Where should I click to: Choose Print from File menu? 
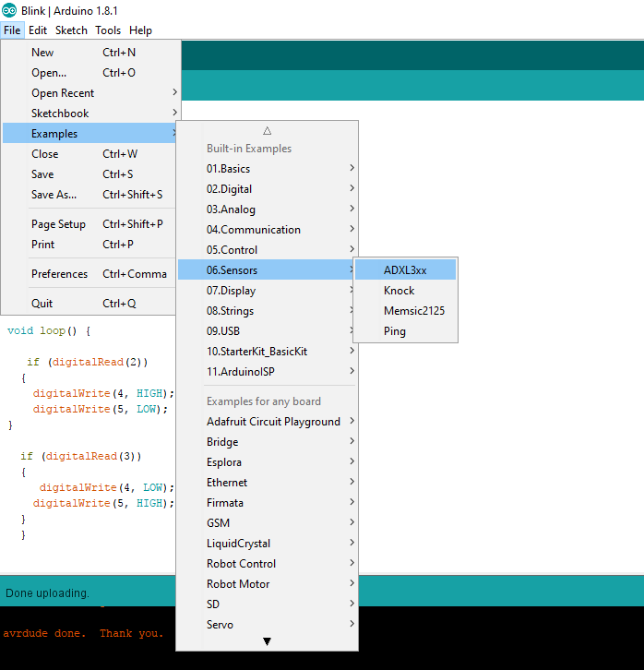[x=89, y=245]
